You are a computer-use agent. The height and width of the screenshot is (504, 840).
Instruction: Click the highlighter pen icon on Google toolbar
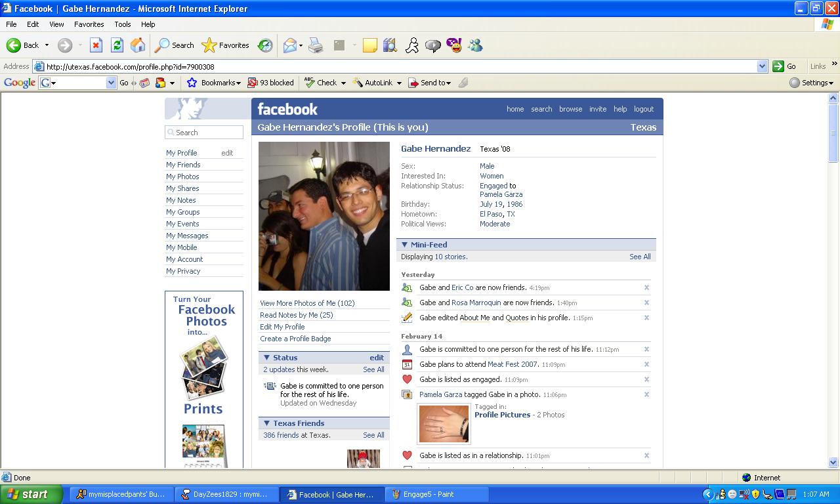pos(463,83)
